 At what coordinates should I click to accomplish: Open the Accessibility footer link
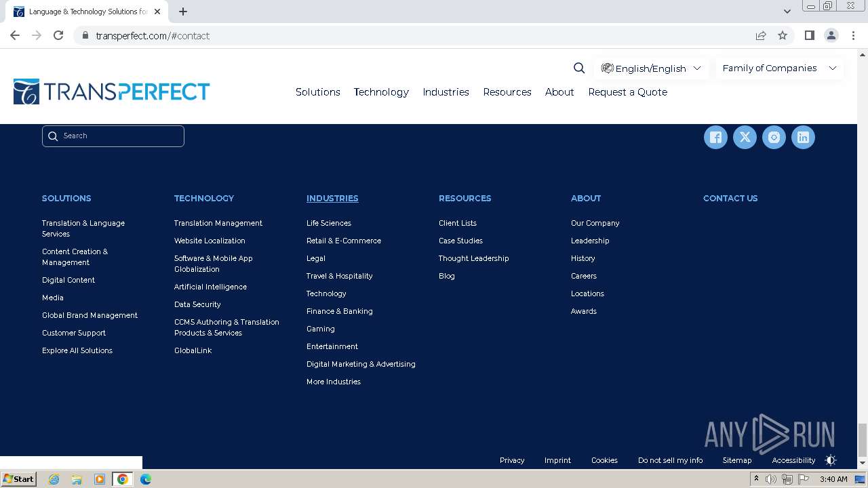point(793,460)
